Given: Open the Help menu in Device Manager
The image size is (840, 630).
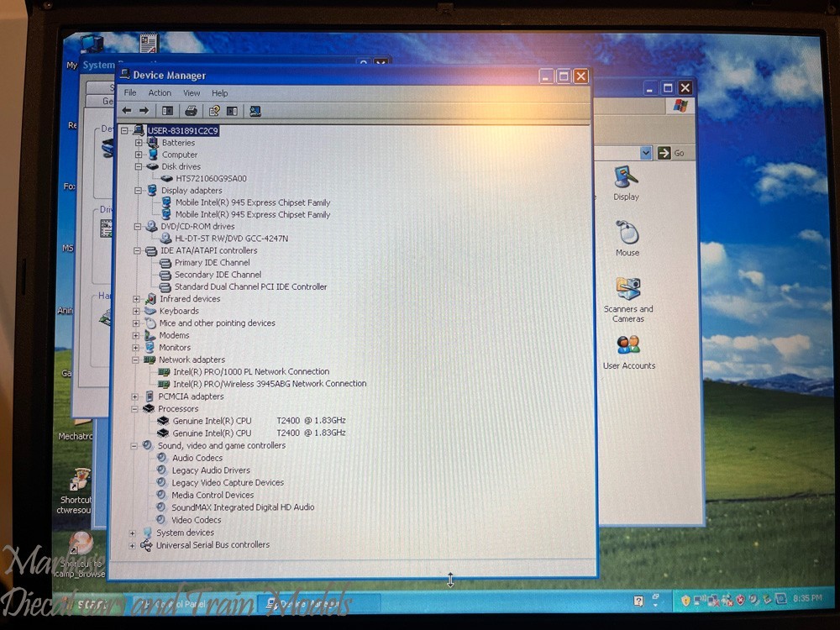Looking at the screenshot, I should pos(219,92).
